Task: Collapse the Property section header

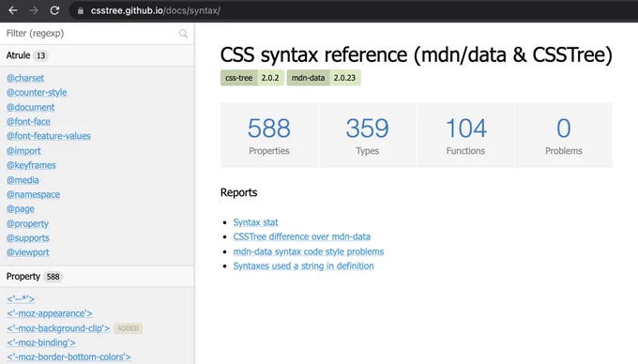Action: [97, 277]
